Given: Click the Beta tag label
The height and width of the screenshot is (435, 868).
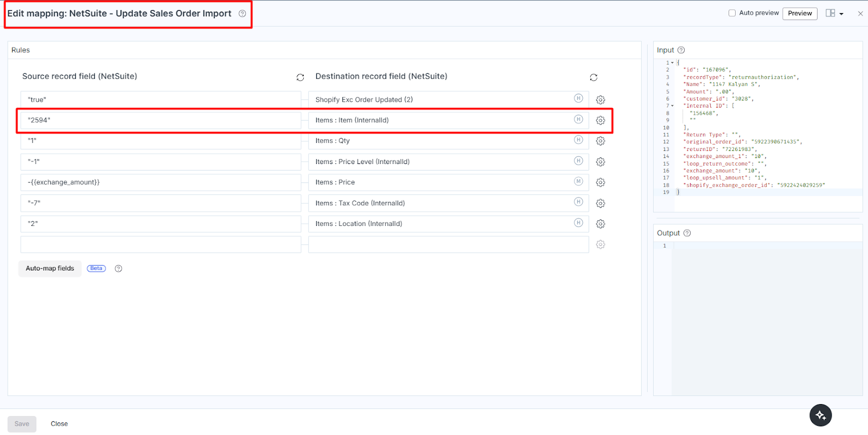Looking at the screenshot, I should pos(96,268).
